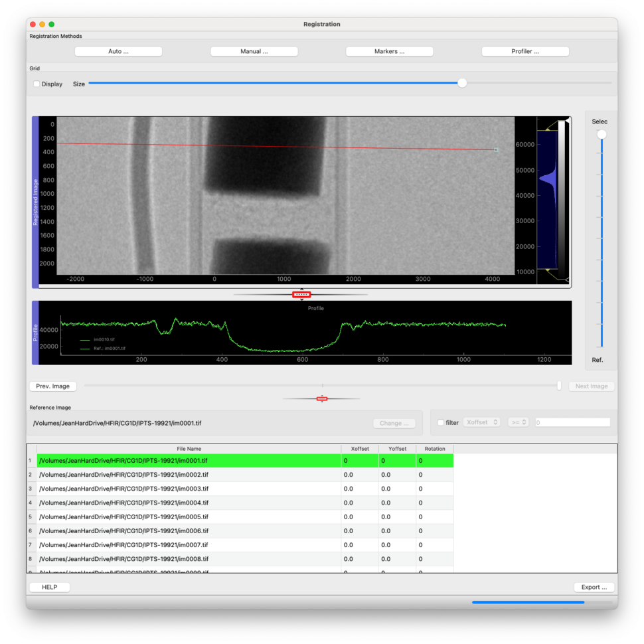Click the blue Registered Image dock label

(35, 202)
